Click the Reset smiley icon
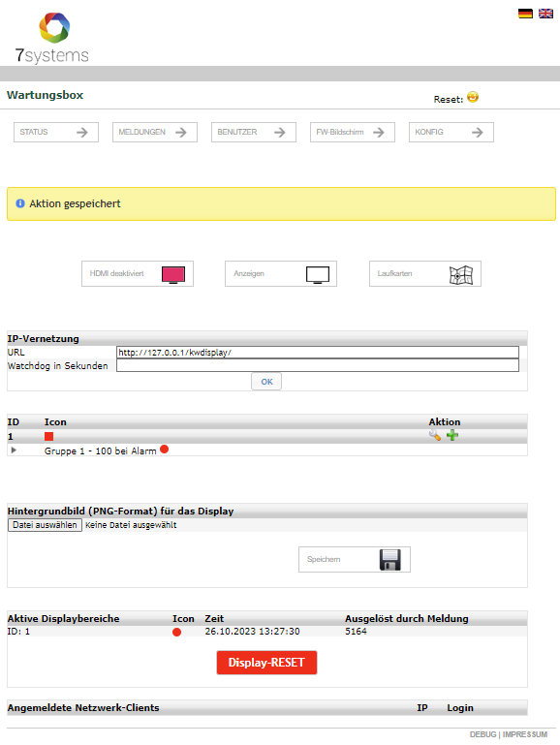This screenshot has height=745, width=560. (473, 97)
